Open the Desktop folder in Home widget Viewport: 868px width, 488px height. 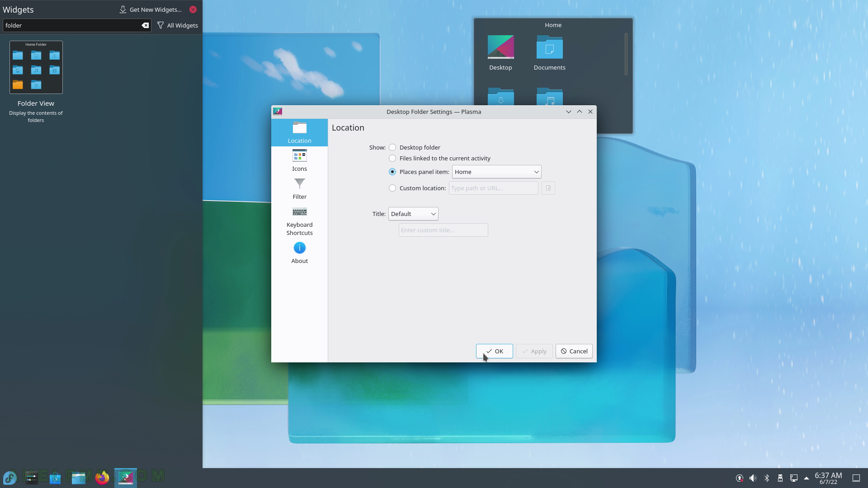coord(500,53)
